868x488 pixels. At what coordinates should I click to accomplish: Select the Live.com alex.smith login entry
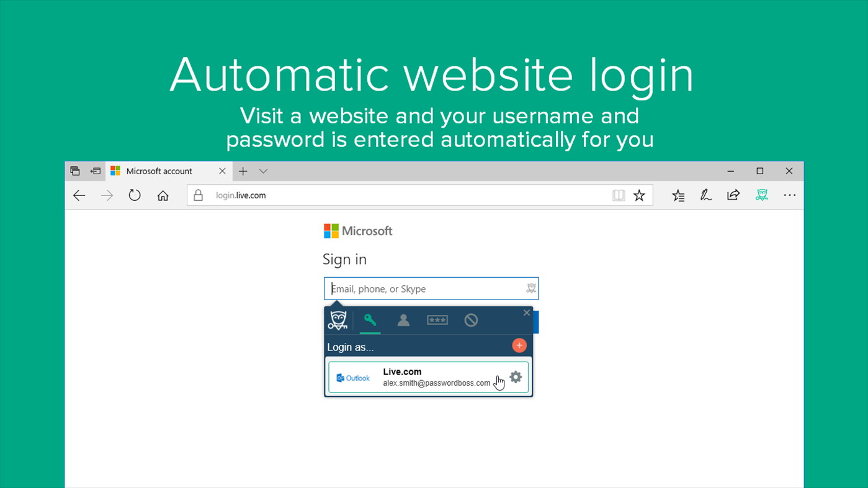coord(428,377)
